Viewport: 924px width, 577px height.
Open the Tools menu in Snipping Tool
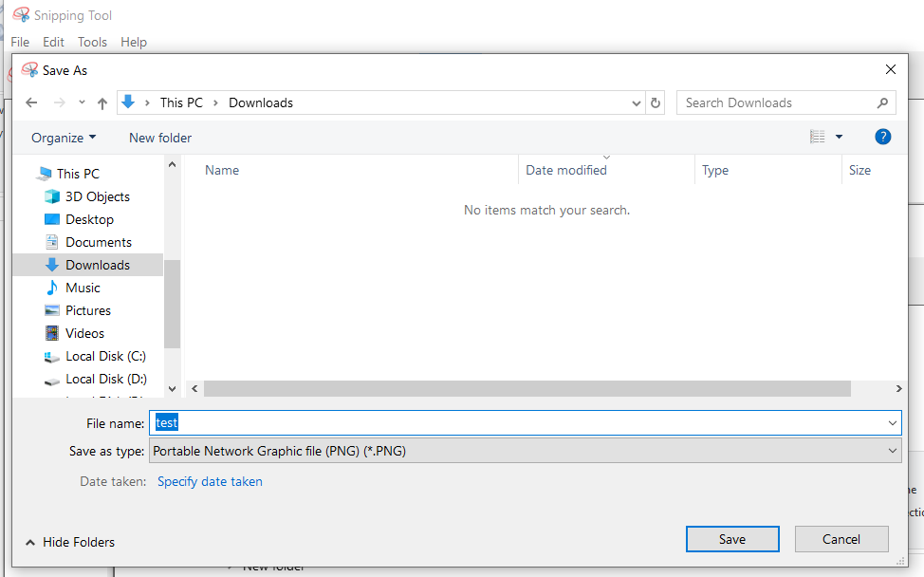point(92,42)
